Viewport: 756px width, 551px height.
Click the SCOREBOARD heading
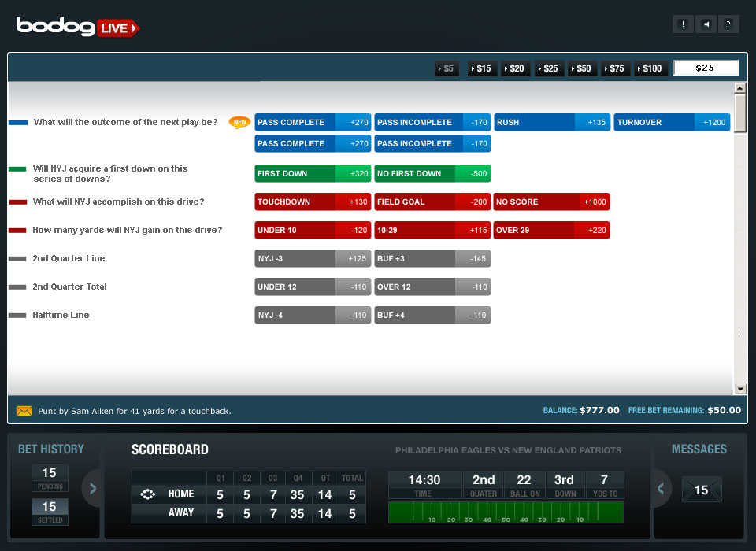170,449
